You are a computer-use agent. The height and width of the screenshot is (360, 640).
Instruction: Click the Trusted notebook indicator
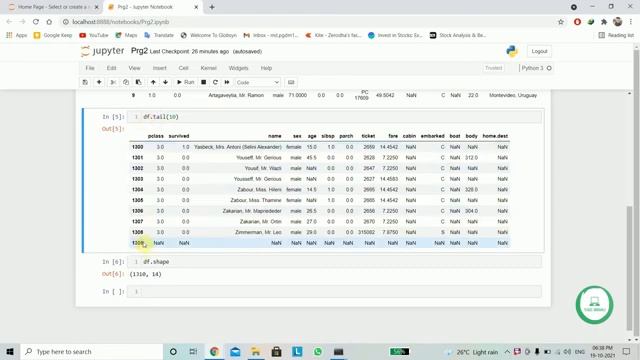(x=493, y=68)
